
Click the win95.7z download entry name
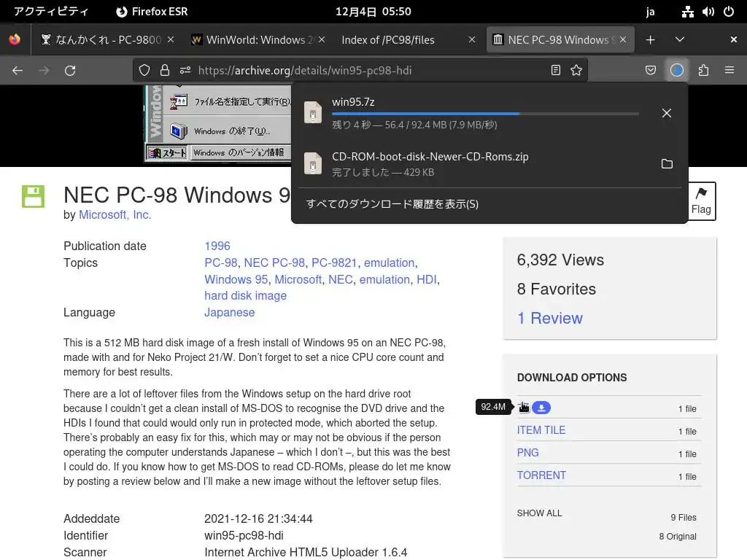pyautogui.click(x=353, y=102)
